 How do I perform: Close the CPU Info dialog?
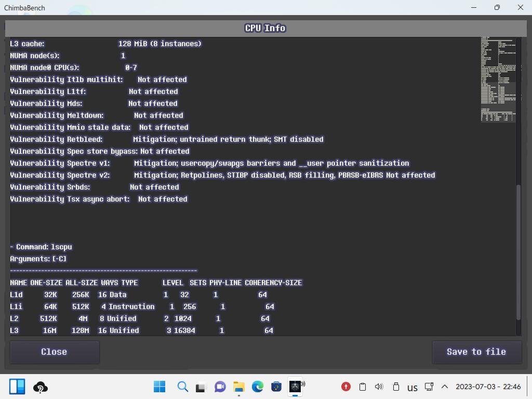coord(54,352)
